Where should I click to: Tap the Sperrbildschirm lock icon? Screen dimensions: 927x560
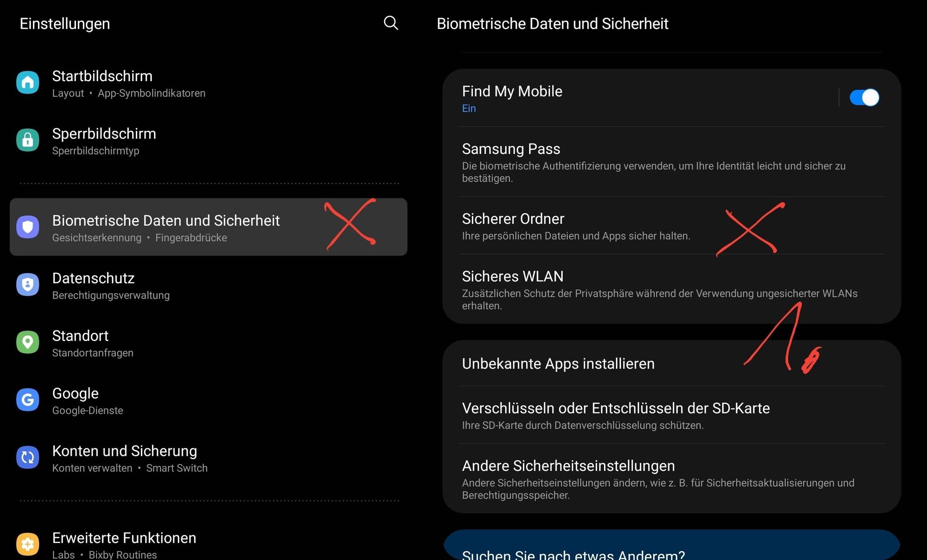pos(28,140)
